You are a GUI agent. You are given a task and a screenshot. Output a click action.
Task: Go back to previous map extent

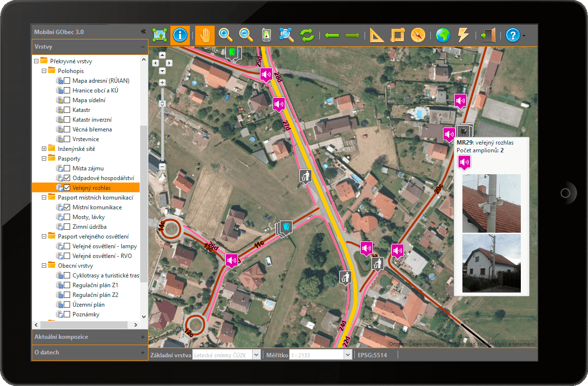(331, 35)
